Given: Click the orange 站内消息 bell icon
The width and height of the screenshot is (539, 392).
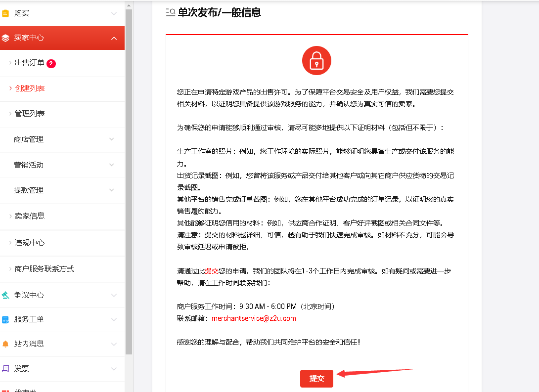Looking at the screenshot, I should coord(5,344).
